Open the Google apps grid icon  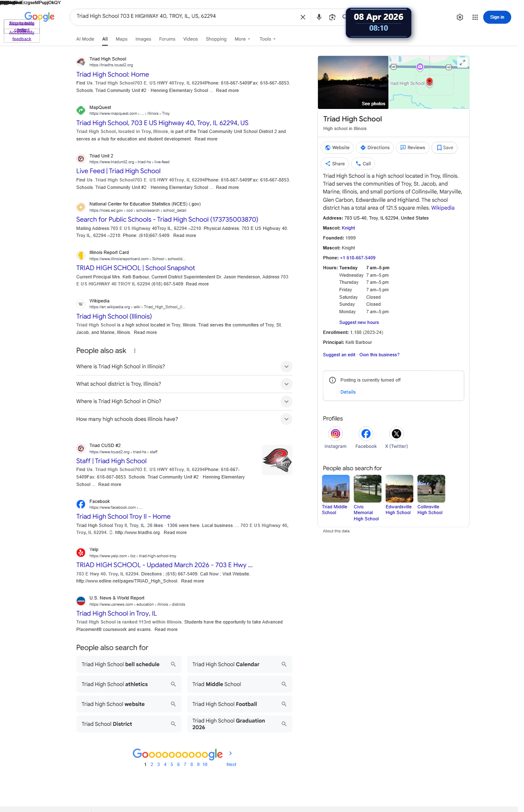[x=475, y=17]
